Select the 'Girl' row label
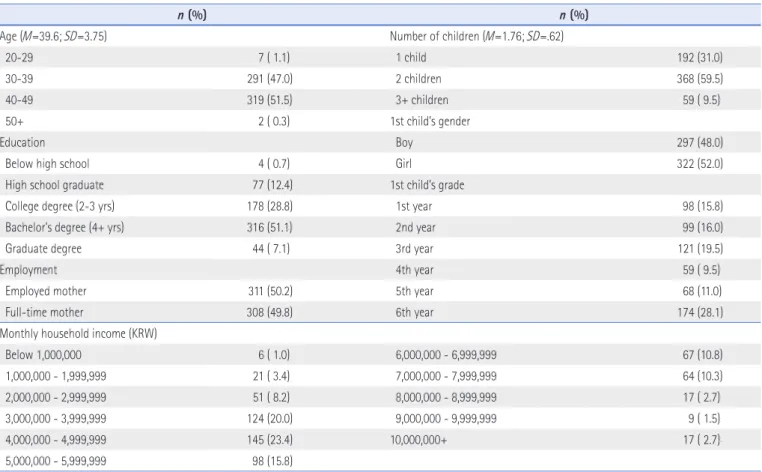762x472 pixels. point(403,164)
